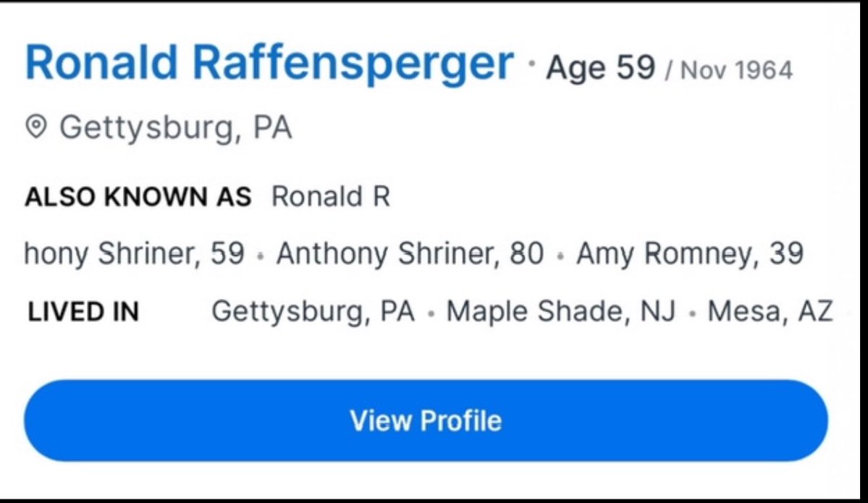868x503 pixels.
Task: Select Mesa, AZ location
Action: point(770,312)
